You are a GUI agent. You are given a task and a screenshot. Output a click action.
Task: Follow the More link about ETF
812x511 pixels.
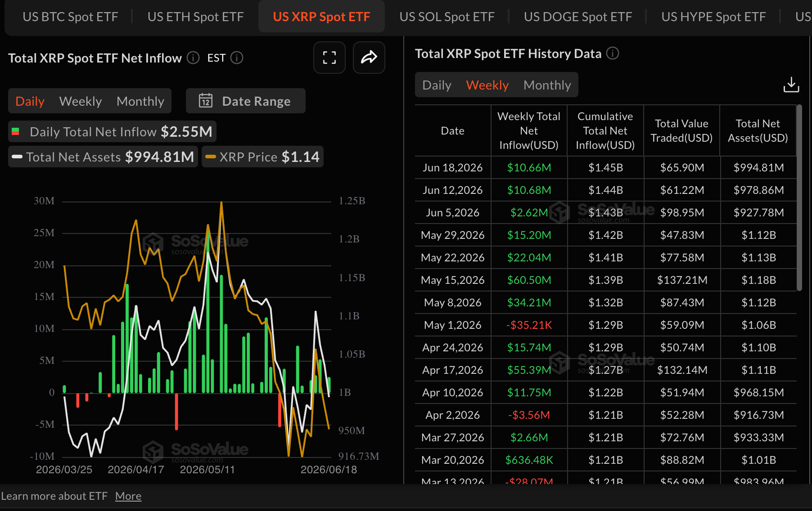(x=128, y=496)
